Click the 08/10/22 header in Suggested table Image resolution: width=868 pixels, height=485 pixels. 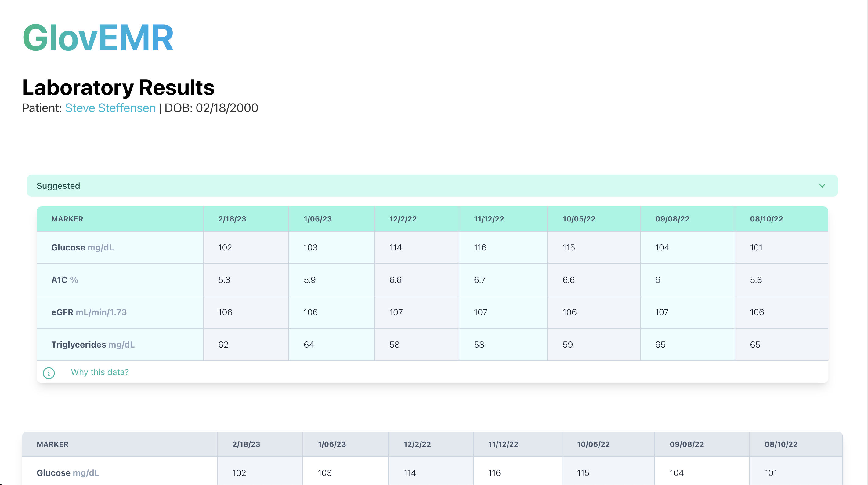click(766, 219)
